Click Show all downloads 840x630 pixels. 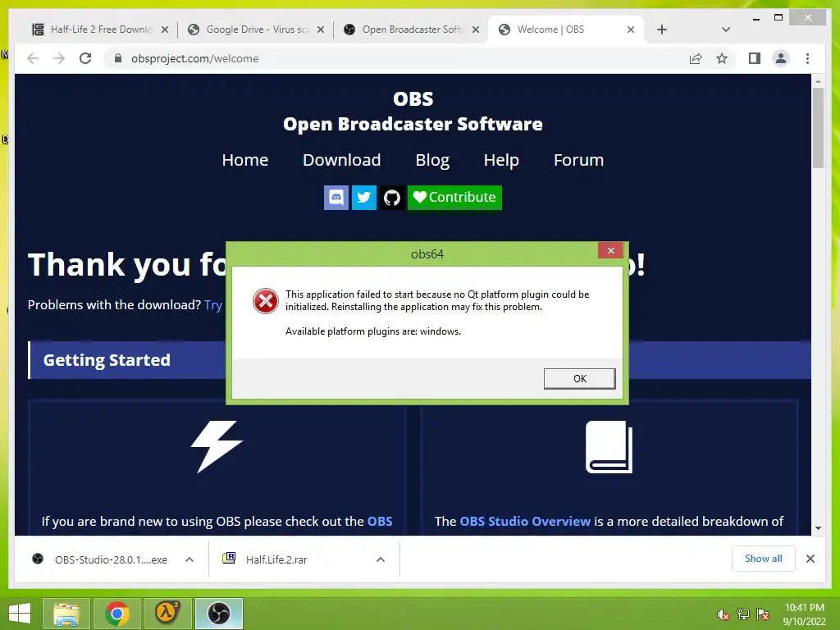pyautogui.click(x=763, y=559)
